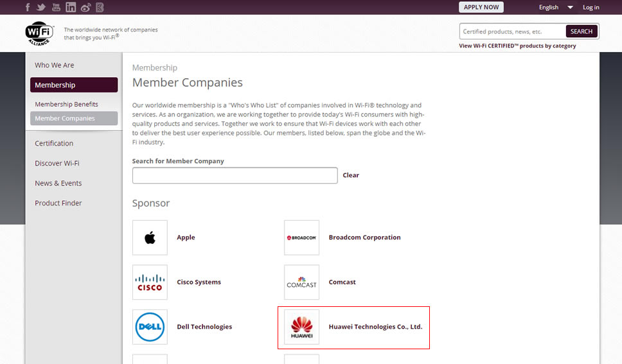Open Huawei Technologies Co., Ltd. link

click(375, 327)
